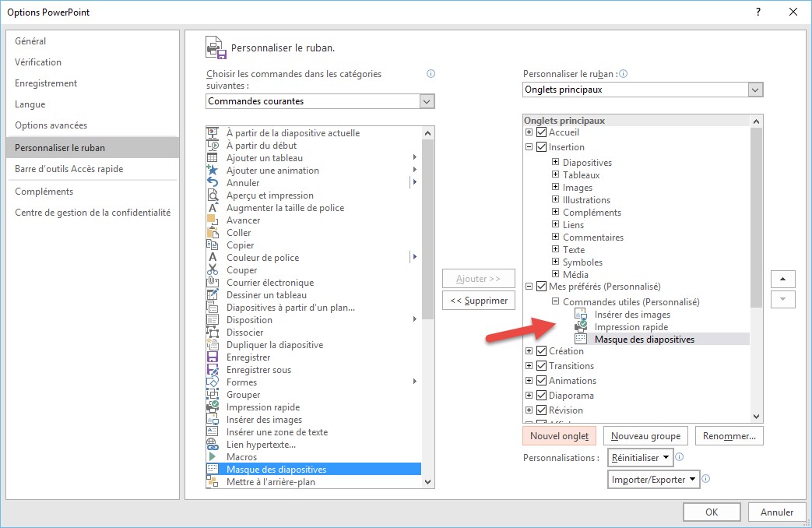Switch to the 'Vérification' section
This screenshot has width=812, height=528.
93,62
